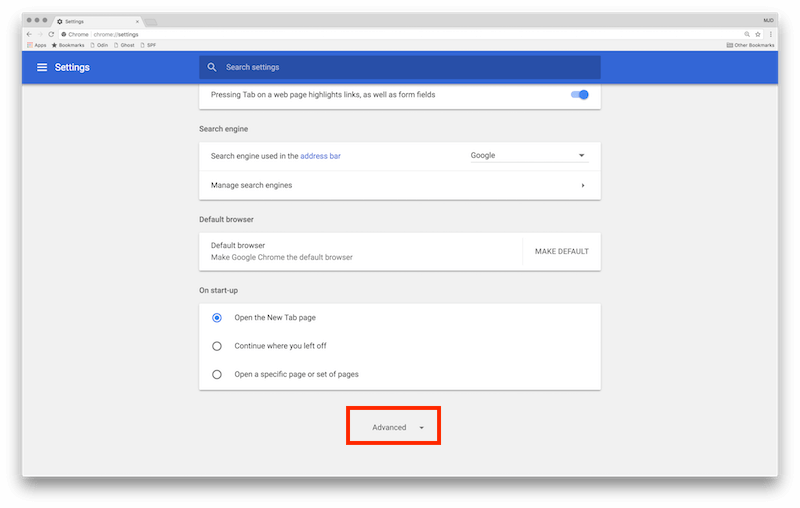800x508 pixels.
Task: Select Open the New Tab page radio
Action: 217,318
